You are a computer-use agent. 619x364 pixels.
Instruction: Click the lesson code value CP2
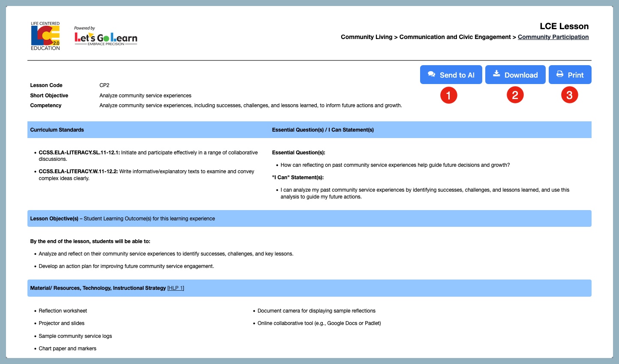click(x=104, y=85)
